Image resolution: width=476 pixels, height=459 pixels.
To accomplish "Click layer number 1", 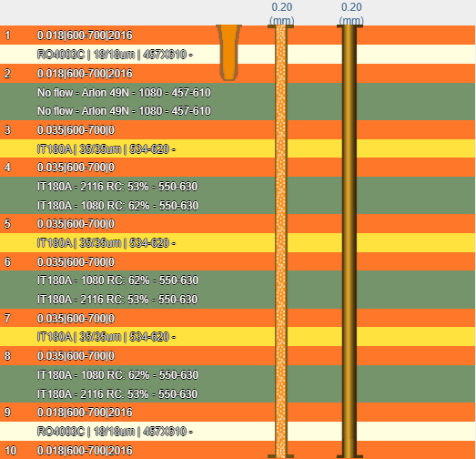I will pyautogui.click(x=7, y=36).
